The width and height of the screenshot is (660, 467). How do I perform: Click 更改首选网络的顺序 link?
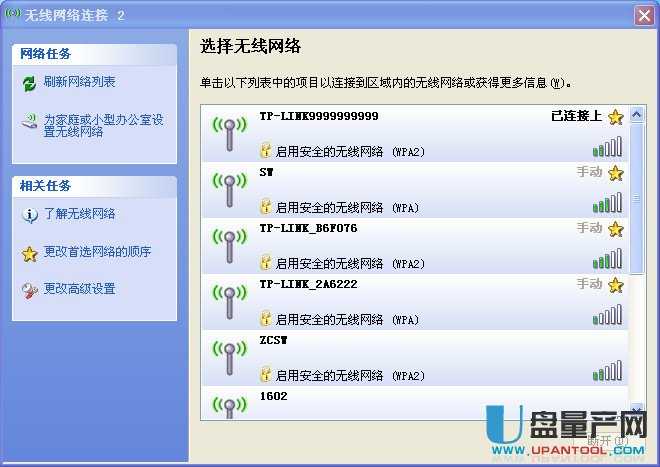97,252
